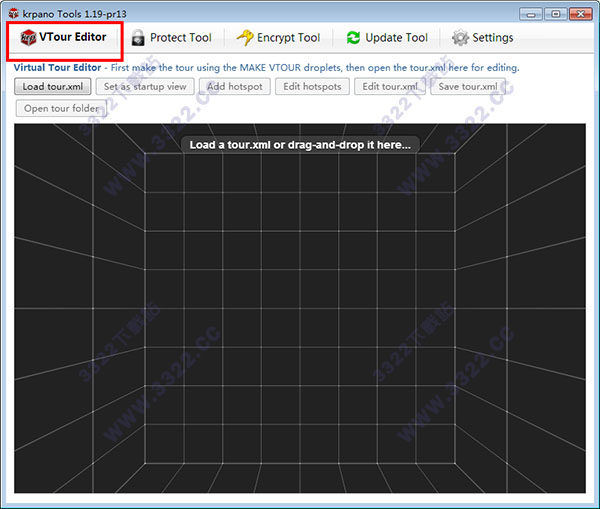The width and height of the screenshot is (600, 509).
Task: Click the krpano cube icon on VTour Editor tab
Action: click(x=28, y=38)
